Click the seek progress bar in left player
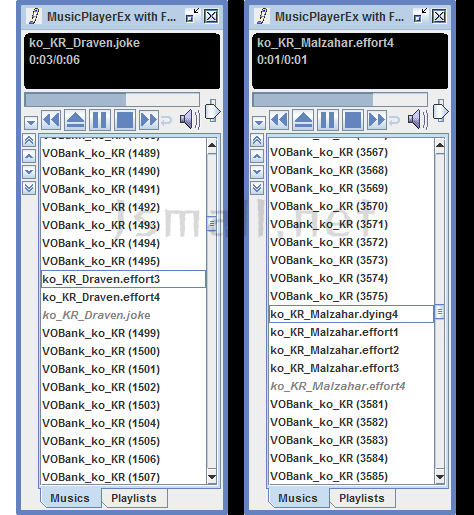The width and height of the screenshot is (474, 515). pyautogui.click(x=112, y=100)
